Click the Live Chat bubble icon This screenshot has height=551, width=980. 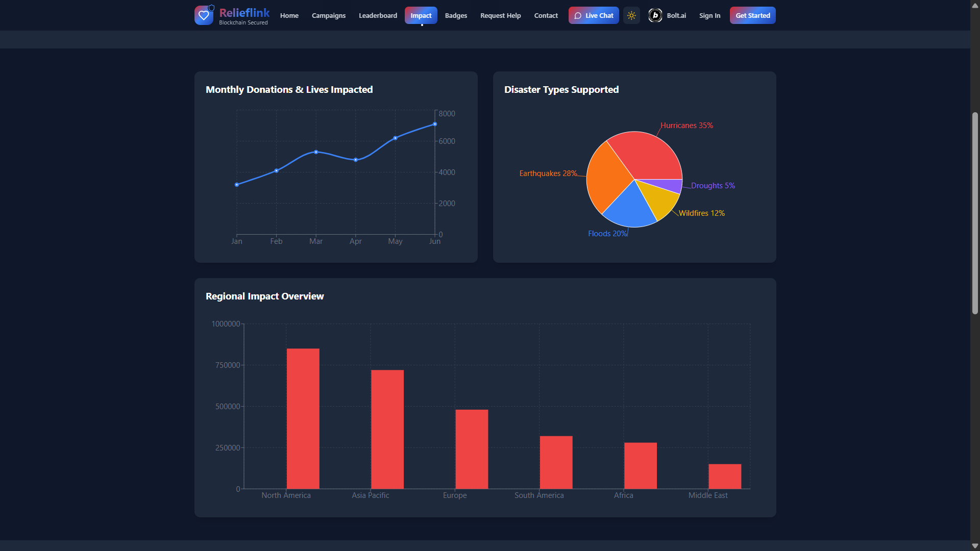[x=578, y=15]
